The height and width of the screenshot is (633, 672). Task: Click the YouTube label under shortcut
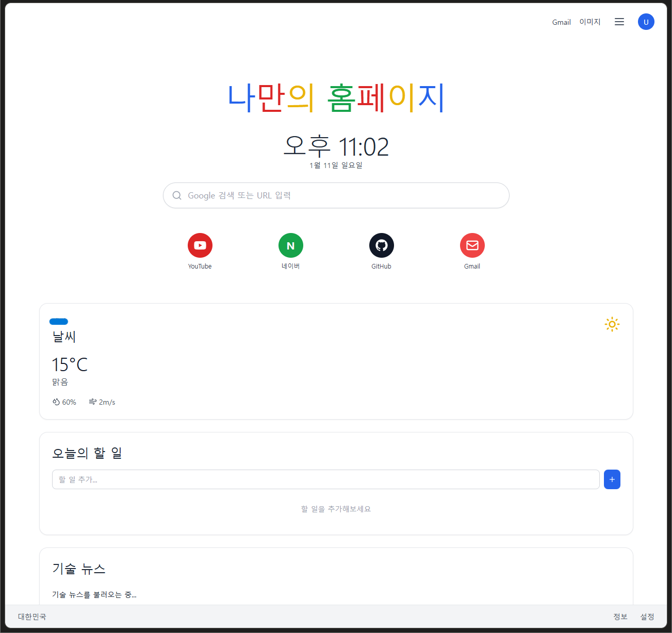coord(200,266)
